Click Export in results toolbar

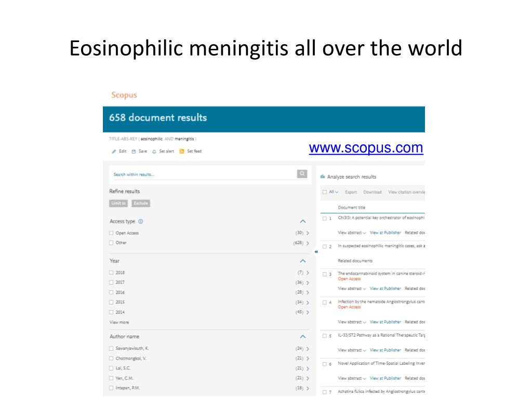click(351, 192)
